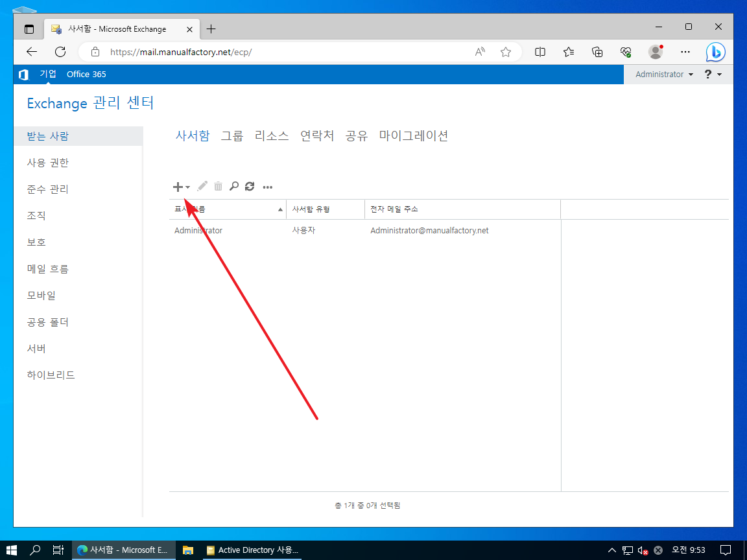This screenshot has width=747, height=560.
Task: Open Windows taskbar search
Action: click(35, 550)
